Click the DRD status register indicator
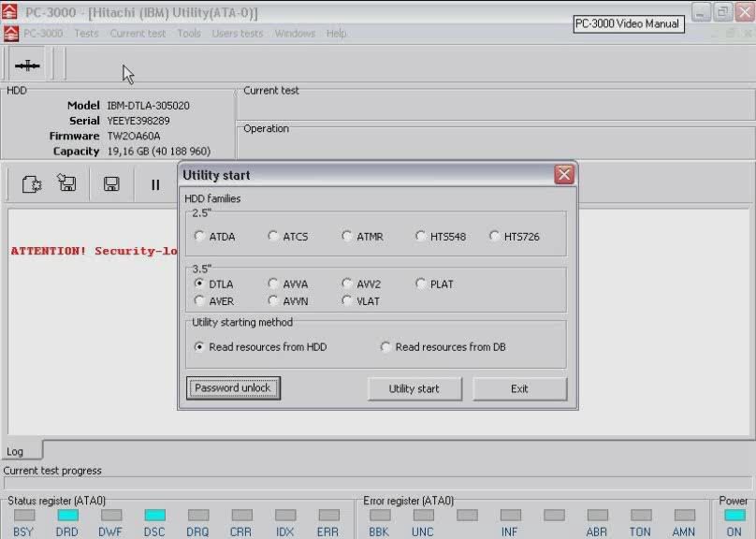The image size is (756, 539). click(68, 516)
